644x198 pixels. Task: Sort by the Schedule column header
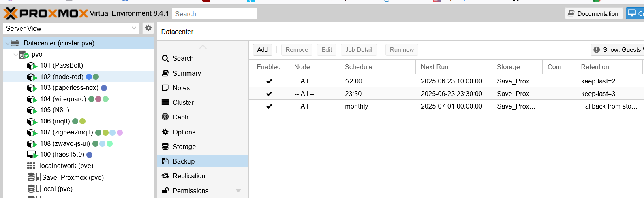(377, 67)
